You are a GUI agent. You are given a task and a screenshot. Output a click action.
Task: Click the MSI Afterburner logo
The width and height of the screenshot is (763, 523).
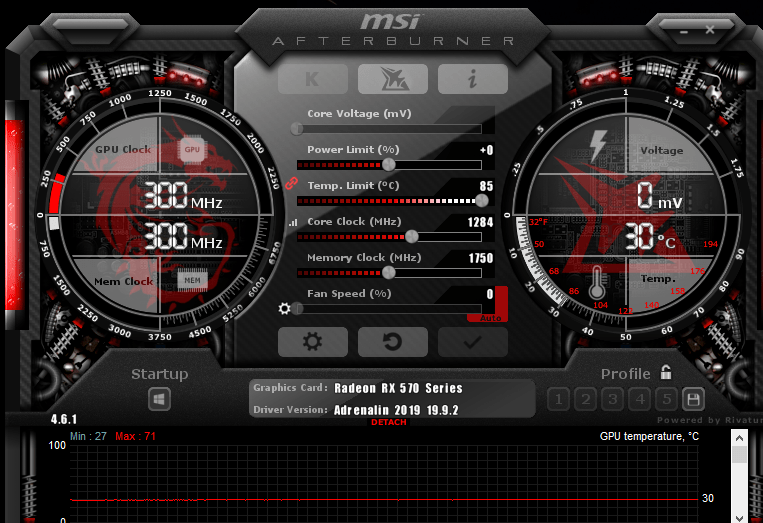[x=392, y=29]
